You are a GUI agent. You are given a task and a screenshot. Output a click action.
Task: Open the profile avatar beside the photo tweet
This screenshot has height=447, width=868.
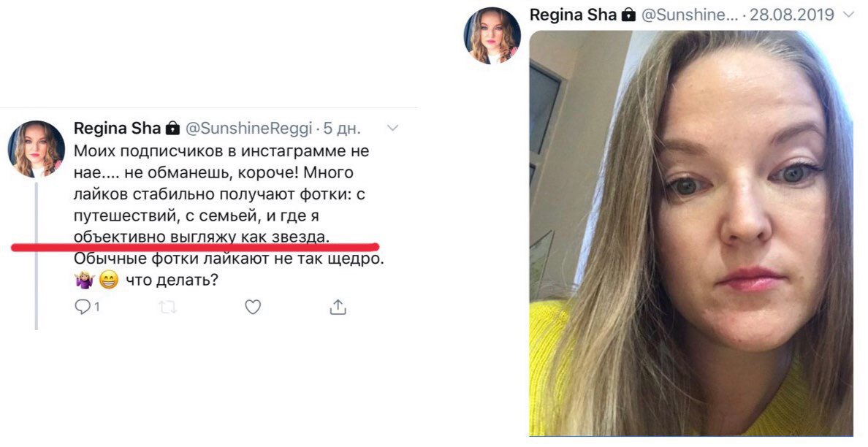coord(492,35)
